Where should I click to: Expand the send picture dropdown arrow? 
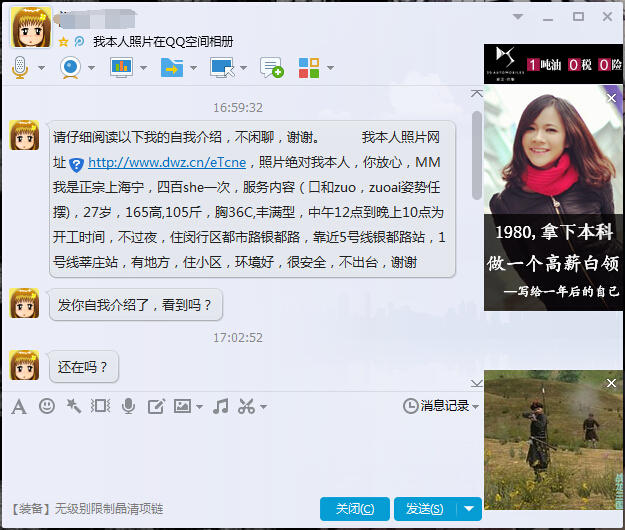200,407
